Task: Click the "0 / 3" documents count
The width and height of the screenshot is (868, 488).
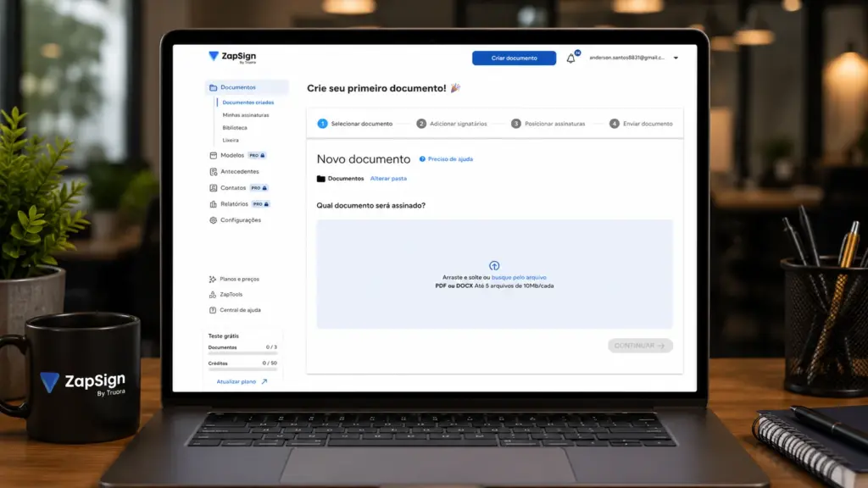Action: tap(271, 347)
